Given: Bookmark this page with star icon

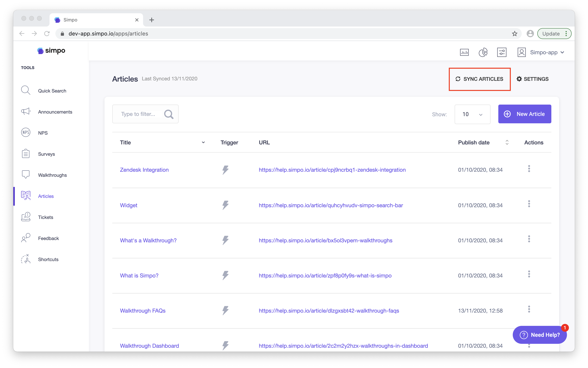Looking at the screenshot, I should (x=514, y=34).
